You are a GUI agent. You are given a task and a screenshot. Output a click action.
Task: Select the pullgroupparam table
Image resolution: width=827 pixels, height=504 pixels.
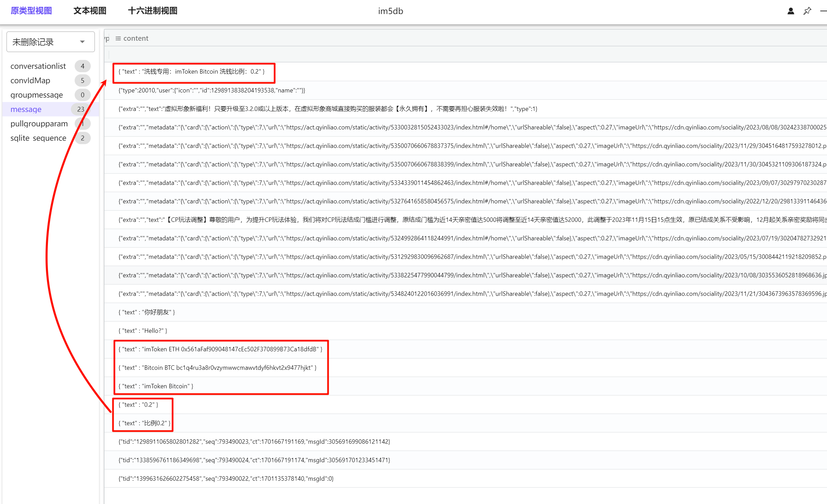click(x=39, y=124)
